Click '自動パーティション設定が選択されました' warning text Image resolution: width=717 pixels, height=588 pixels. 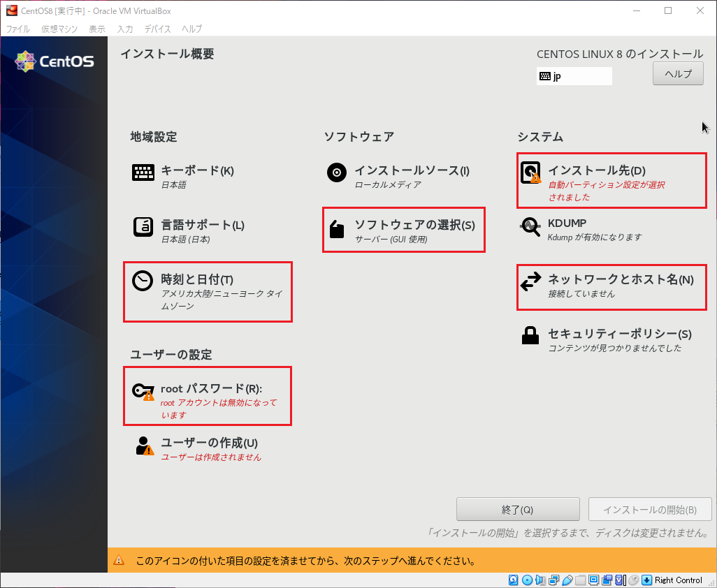tap(607, 191)
